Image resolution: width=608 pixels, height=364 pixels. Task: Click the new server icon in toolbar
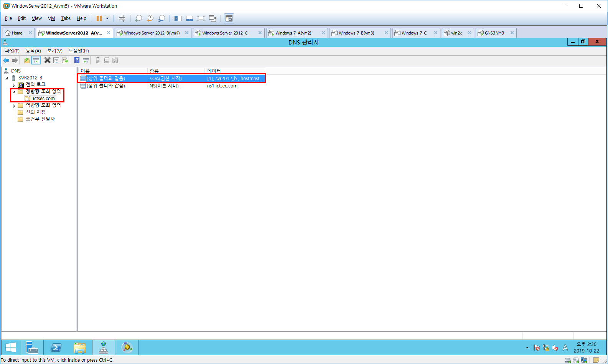98,60
